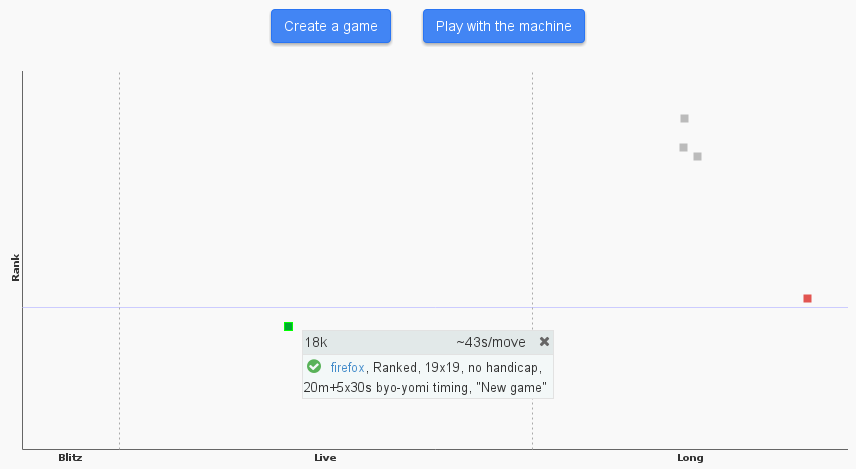Click "20m+5x30s byo-yomi timing" description text
This screenshot has height=469, width=856.
click(388, 388)
